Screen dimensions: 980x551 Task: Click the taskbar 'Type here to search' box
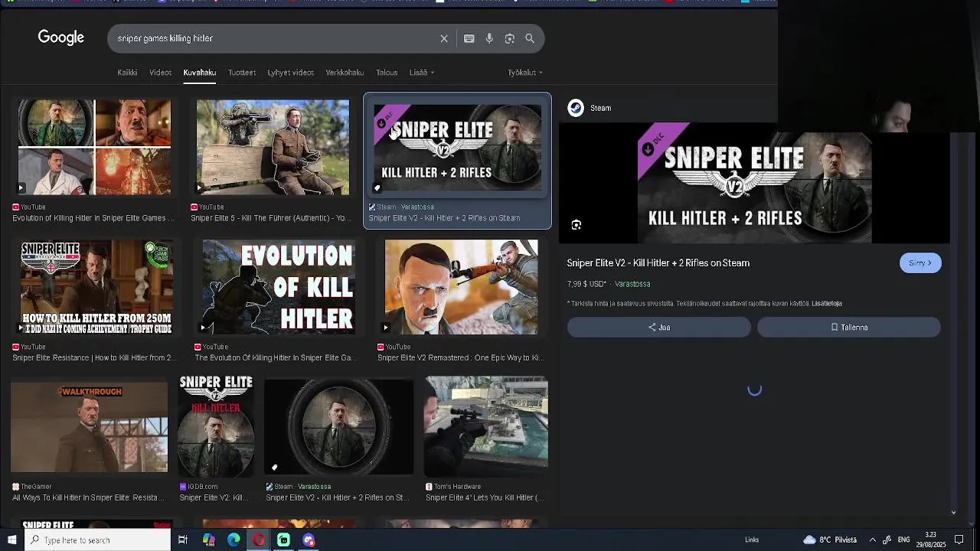(97, 540)
